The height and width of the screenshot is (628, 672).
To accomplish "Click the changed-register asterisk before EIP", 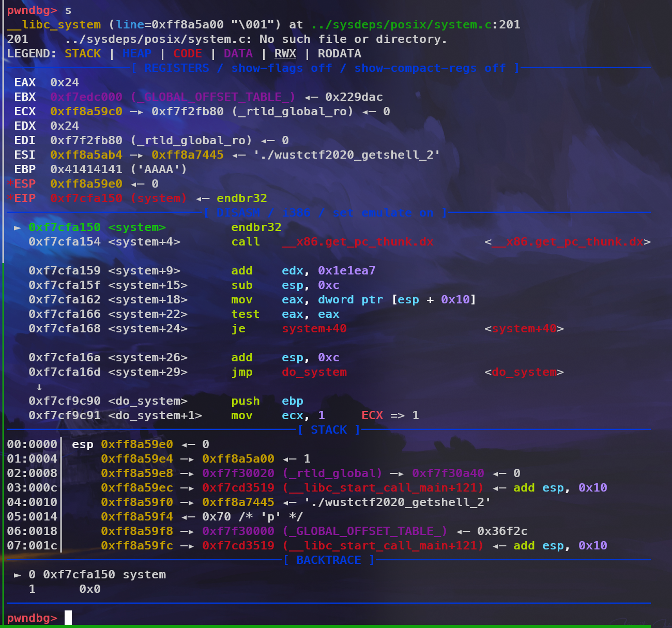I will [x=10, y=198].
